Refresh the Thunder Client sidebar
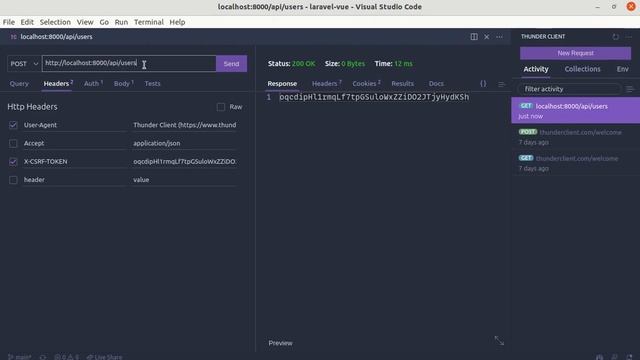The width and height of the screenshot is (640, 360). click(616, 37)
